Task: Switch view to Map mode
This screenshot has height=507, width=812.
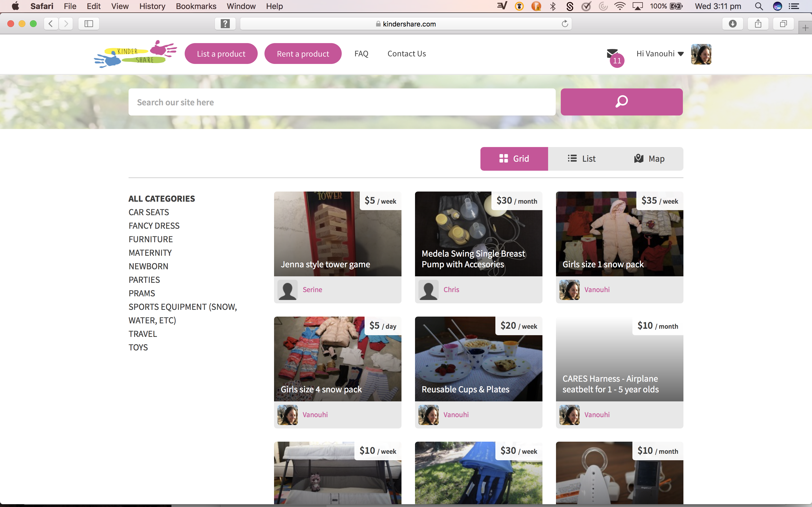Action: click(x=649, y=159)
